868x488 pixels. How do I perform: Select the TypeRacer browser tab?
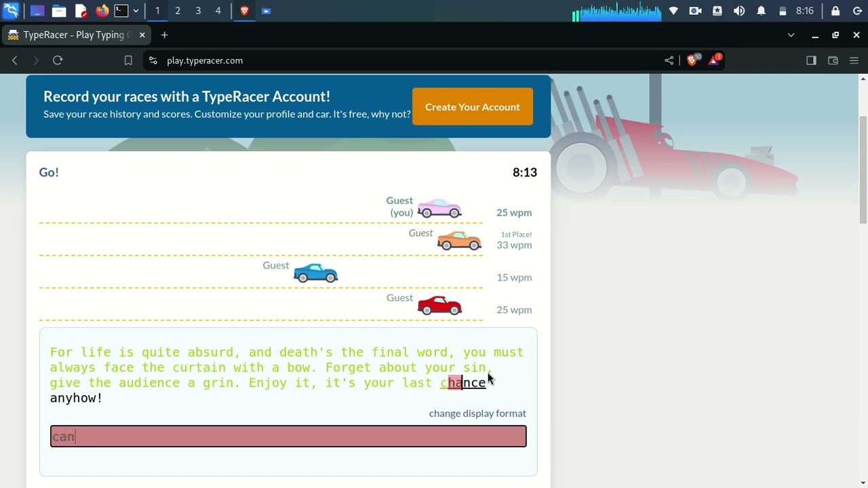[x=76, y=35]
